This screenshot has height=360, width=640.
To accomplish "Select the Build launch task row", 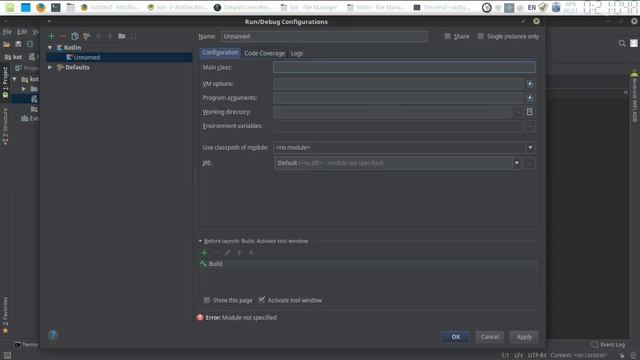I will click(x=369, y=264).
